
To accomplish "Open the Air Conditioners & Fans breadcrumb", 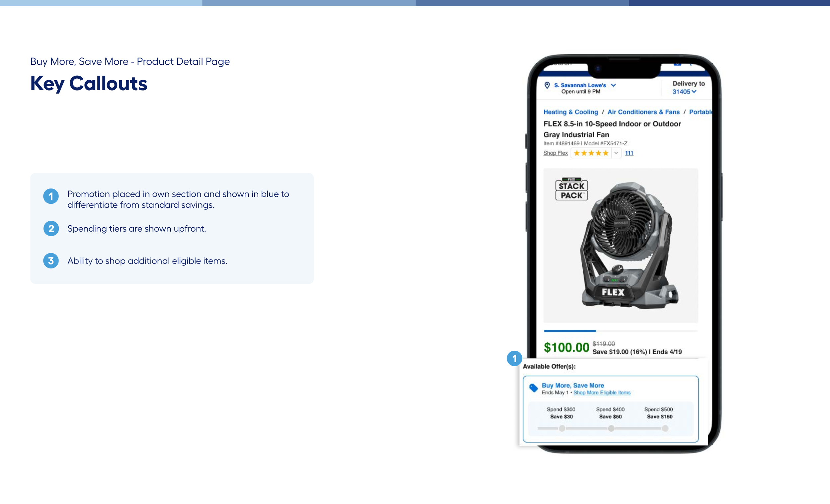I will point(643,112).
